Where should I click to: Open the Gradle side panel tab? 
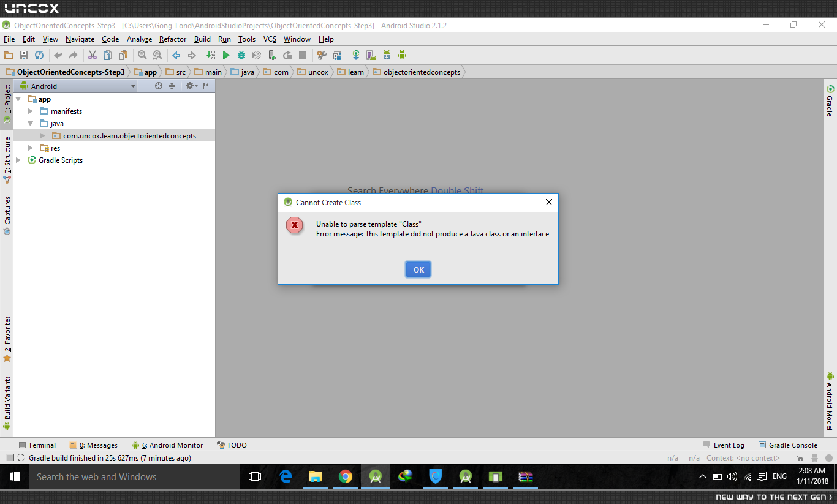[830, 101]
